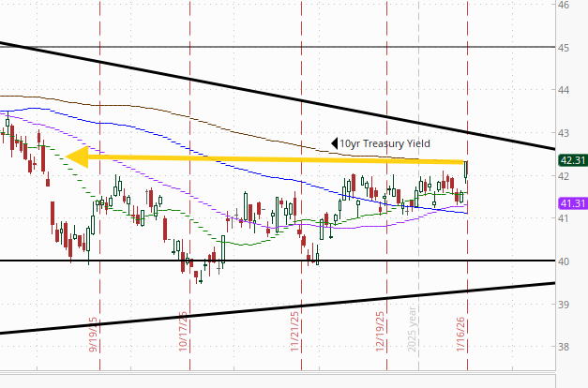This screenshot has height=388, width=588.
Task: Click the 43 price axis label
Action: point(564,133)
